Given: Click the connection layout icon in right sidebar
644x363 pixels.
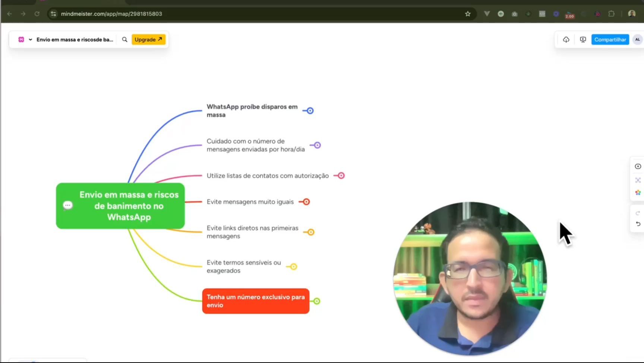Looking at the screenshot, I should click(638, 180).
